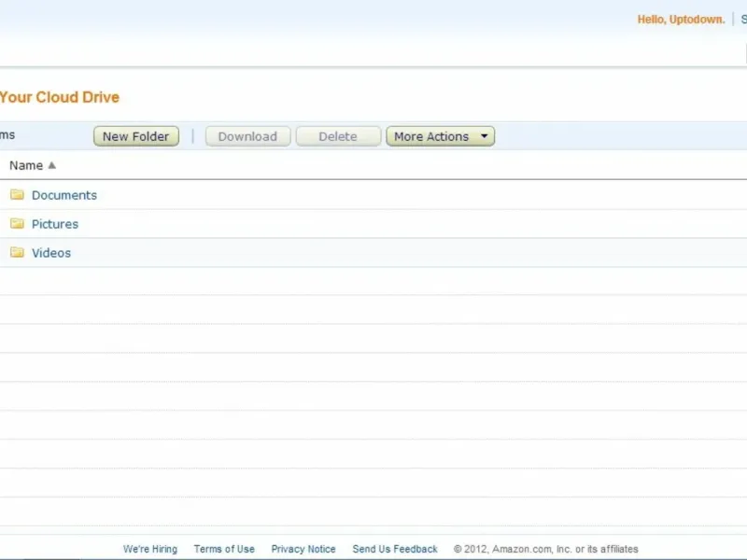Open the Documents folder link
The height and width of the screenshot is (560, 747).
[64, 195]
